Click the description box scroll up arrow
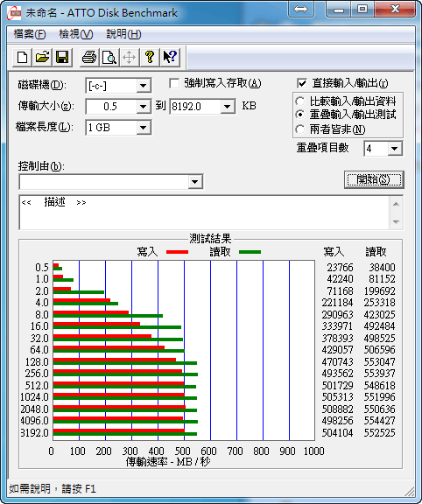The image size is (422, 504). [396, 204]
